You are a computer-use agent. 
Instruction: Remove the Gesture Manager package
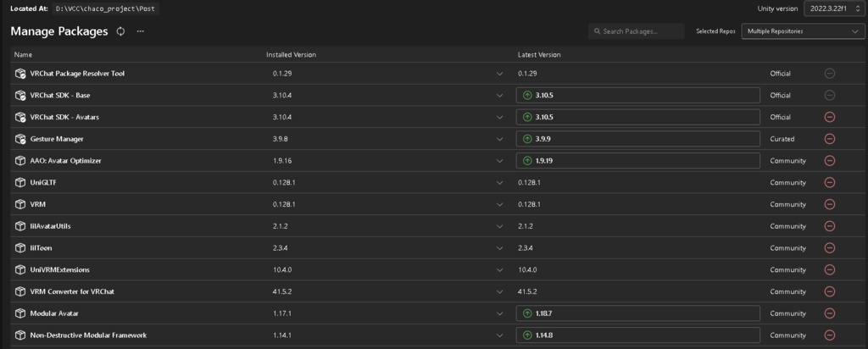(829, 139)
